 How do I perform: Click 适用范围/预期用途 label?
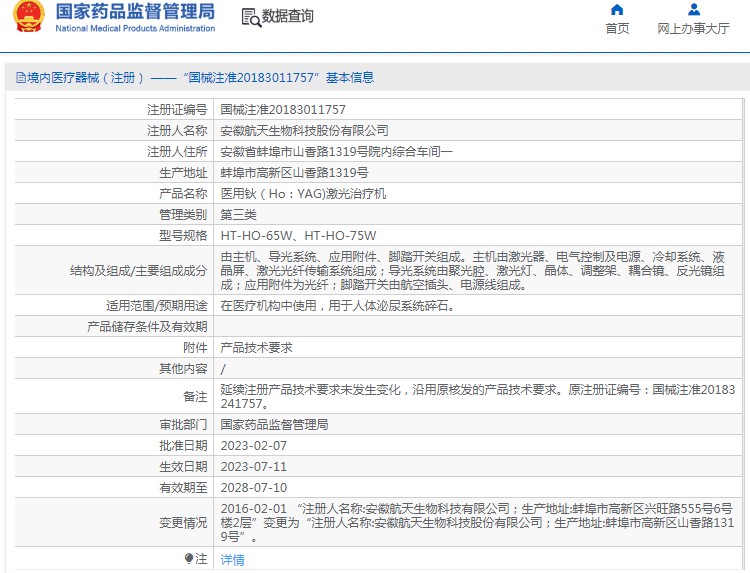coord(156,306)
